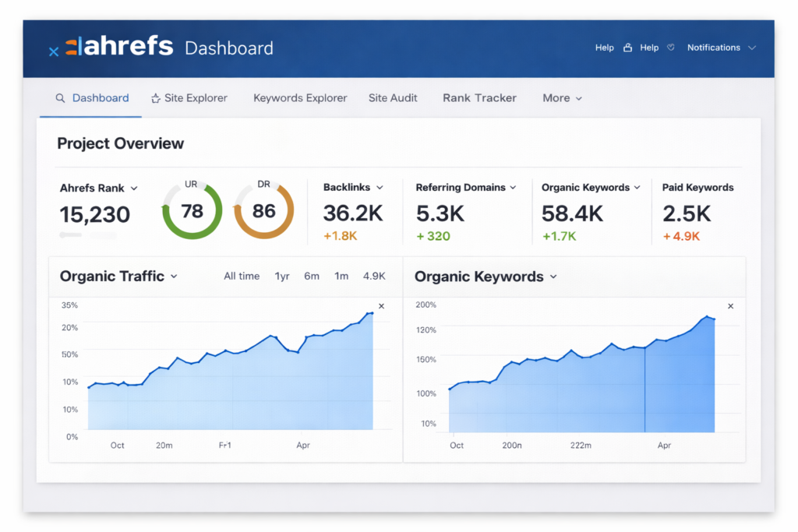This screenshot has height=532, width=798.
Task: Click the Help link beside the heart icon
Action: coord(649,48)
